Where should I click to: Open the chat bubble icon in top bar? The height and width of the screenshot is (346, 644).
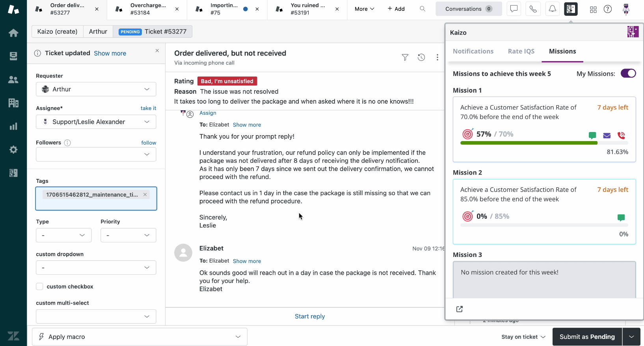pos(514,9)
